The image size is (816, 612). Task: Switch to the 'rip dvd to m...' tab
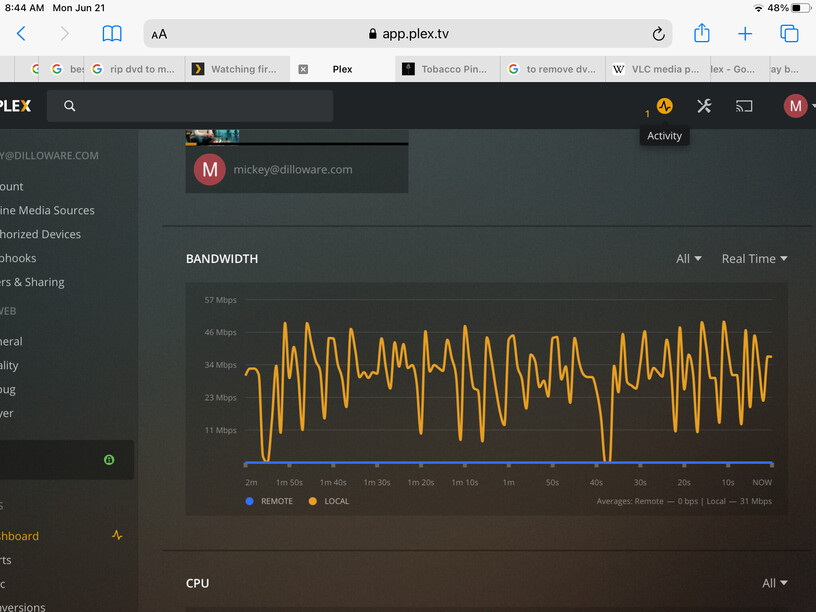pos(134,69)
